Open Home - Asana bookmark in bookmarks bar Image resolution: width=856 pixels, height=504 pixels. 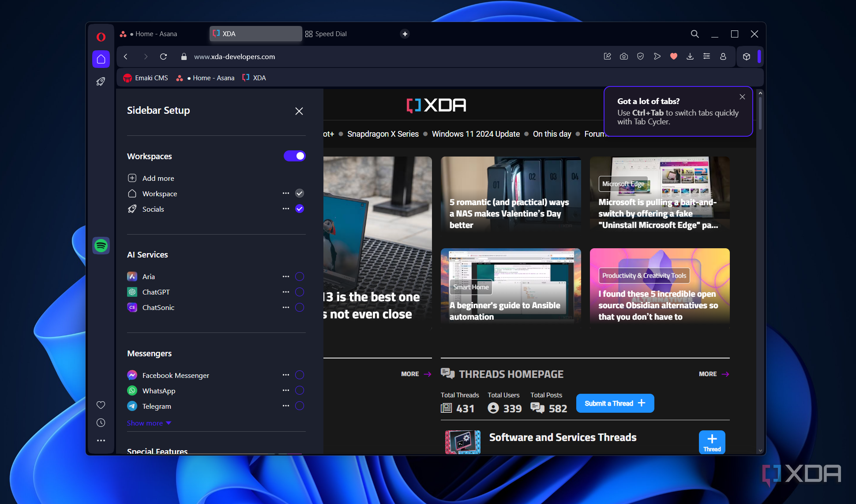[x=205, y=78]
